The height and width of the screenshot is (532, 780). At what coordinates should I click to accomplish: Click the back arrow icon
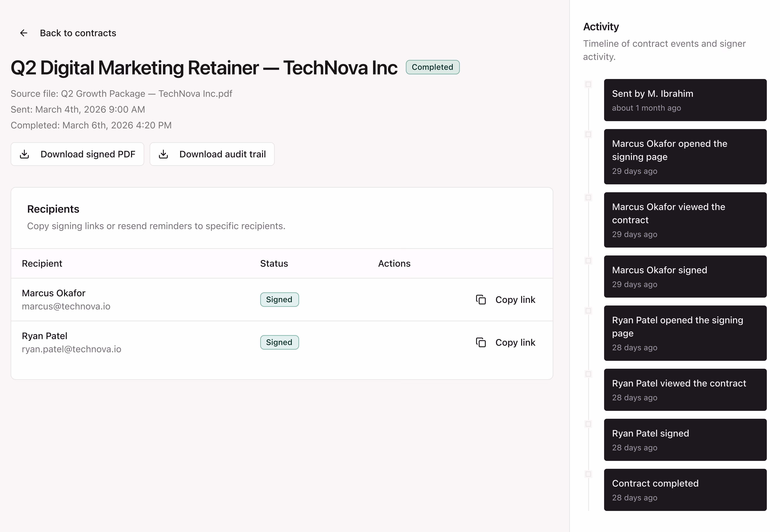(x=24, y=33)
